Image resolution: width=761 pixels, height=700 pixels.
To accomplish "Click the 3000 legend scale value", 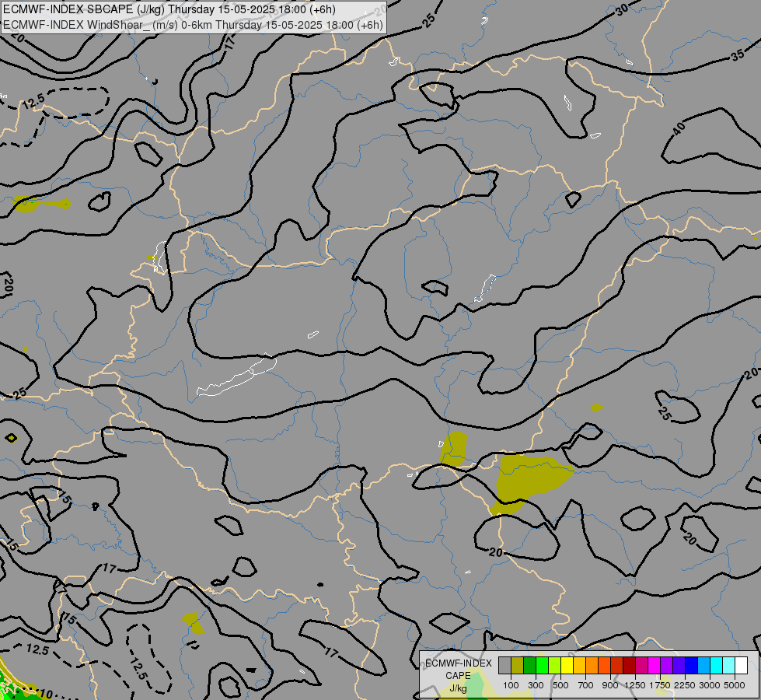I will (710, 685).
